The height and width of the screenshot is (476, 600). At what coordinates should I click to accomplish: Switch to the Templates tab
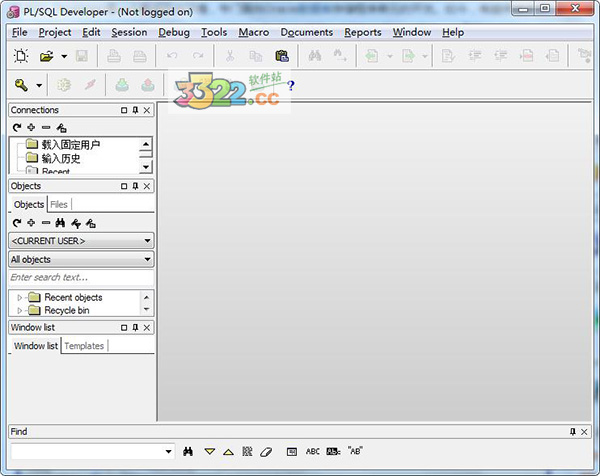pyautogui.click(x=84, y=346)
